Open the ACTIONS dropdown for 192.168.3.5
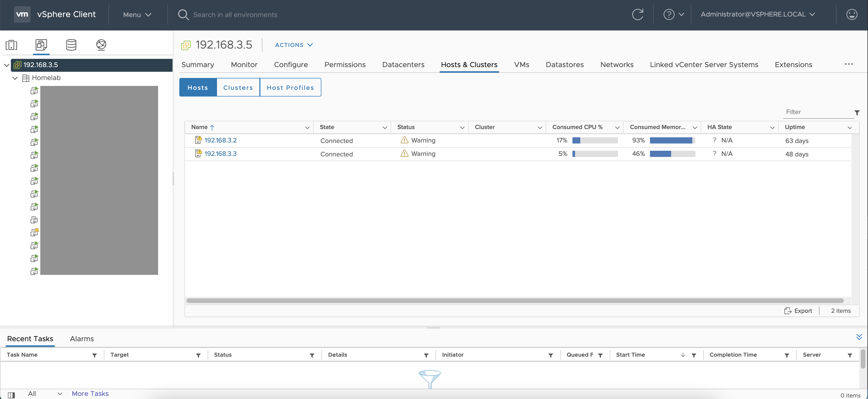The height and width of the screenshot is (399, 868). pyautogui.click(x=293, y=45)
